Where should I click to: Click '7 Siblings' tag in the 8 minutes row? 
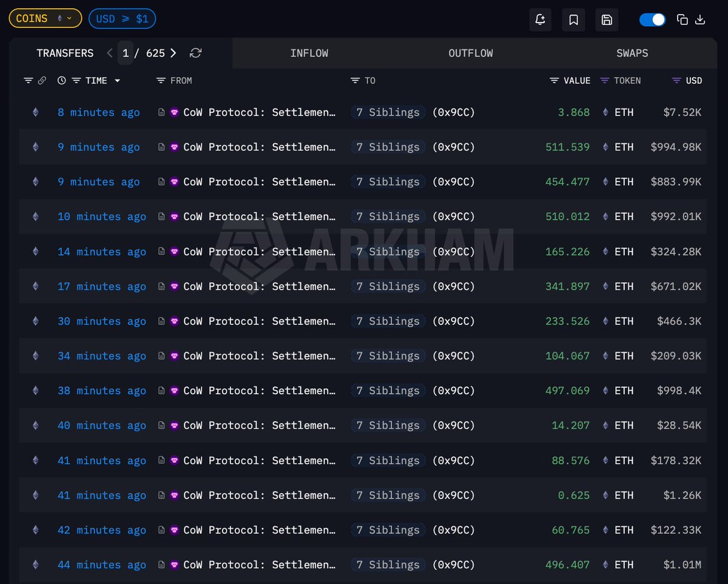(x=388, y=112)
